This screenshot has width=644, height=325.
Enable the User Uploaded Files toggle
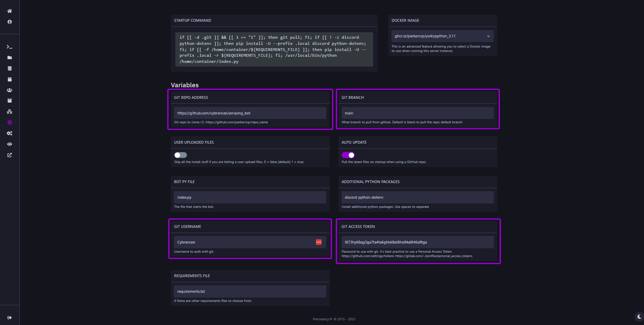point(180,155)
